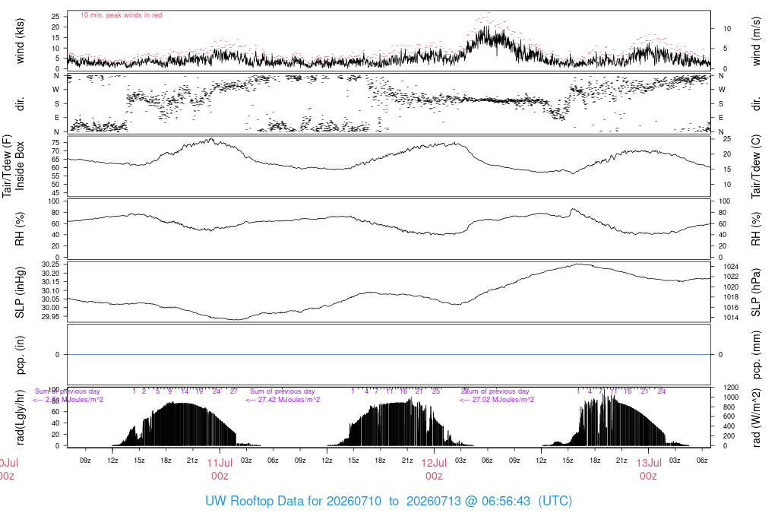Select the "30.20" pressure tick value
The height and width of the screenshot is (532, 778).
click(50, 274)
